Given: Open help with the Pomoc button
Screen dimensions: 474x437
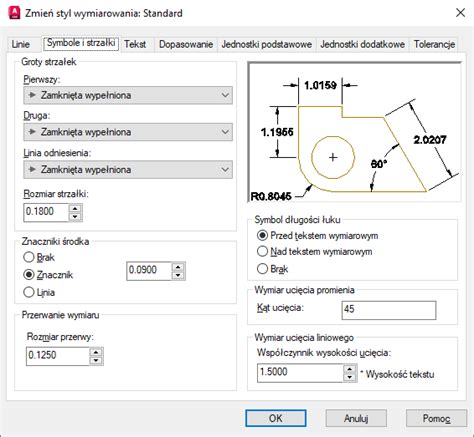Looking at the screenshot, I should [x=436, y=418].
